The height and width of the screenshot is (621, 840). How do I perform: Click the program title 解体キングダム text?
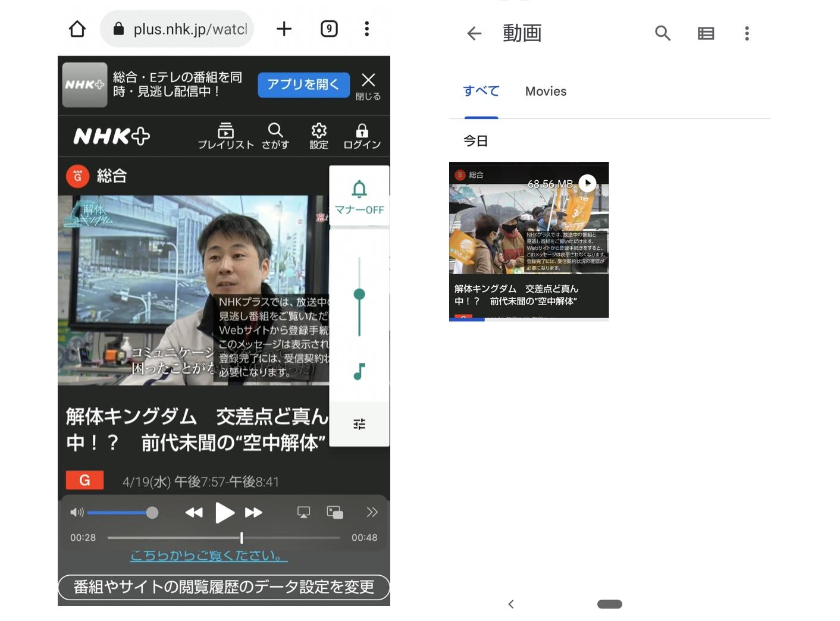[x=197, y=429]
